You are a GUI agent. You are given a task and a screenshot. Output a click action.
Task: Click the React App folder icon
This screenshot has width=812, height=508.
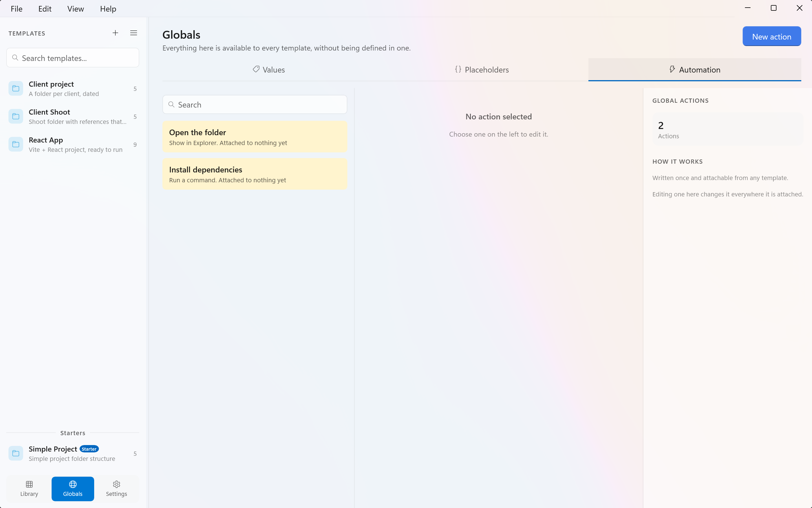(16, 144)
